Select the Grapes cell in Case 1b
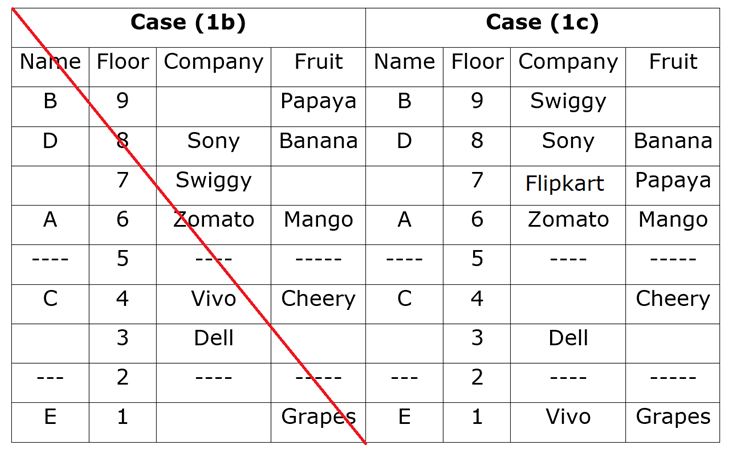735x457 pixels. pyautogui.click(x=318, y=417)
